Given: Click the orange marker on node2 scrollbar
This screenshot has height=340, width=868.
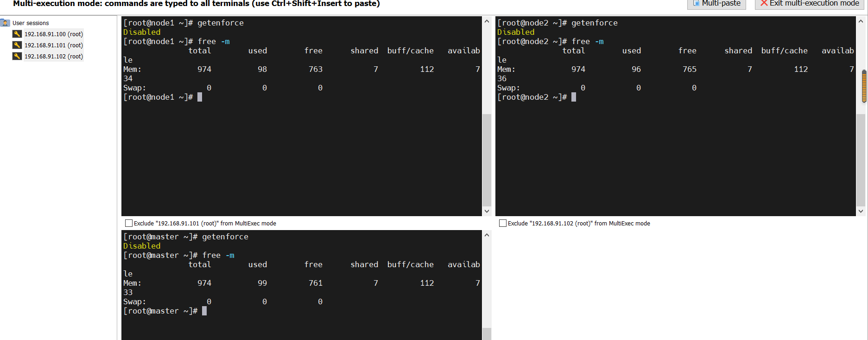Looking at the screenshot, I should point(864,86).
